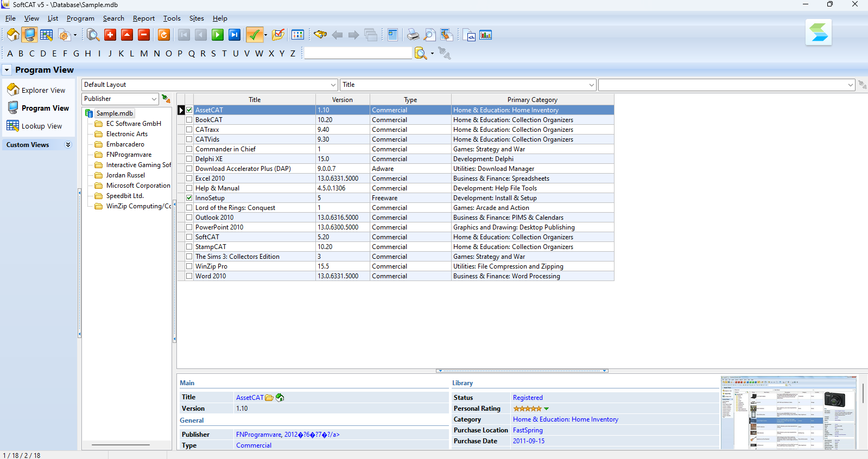Click the five-star personal rating
The height and width of the screenshot is (459, 868).
point(527,409)
